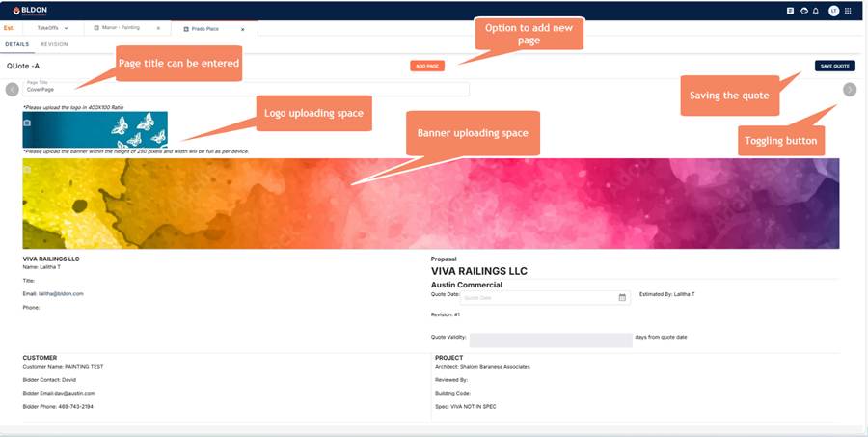Open the apps grid menu icon
Viewport: 868px width, 437px height.
coord(848,11)
